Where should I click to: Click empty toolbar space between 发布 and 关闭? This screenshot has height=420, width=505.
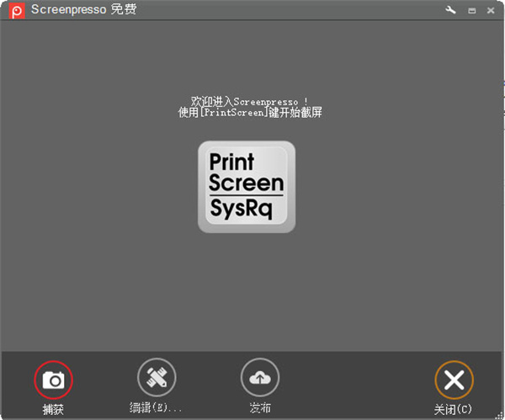(353, 385)
